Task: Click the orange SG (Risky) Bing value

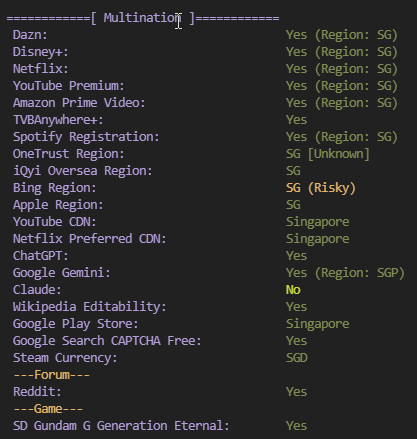Action: [321, 188]
